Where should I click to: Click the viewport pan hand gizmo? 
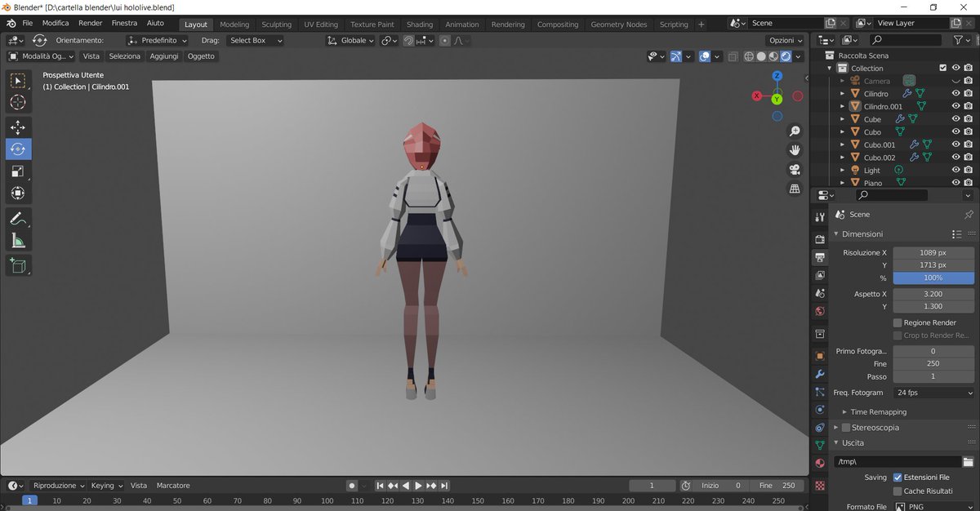coord(795,150)
